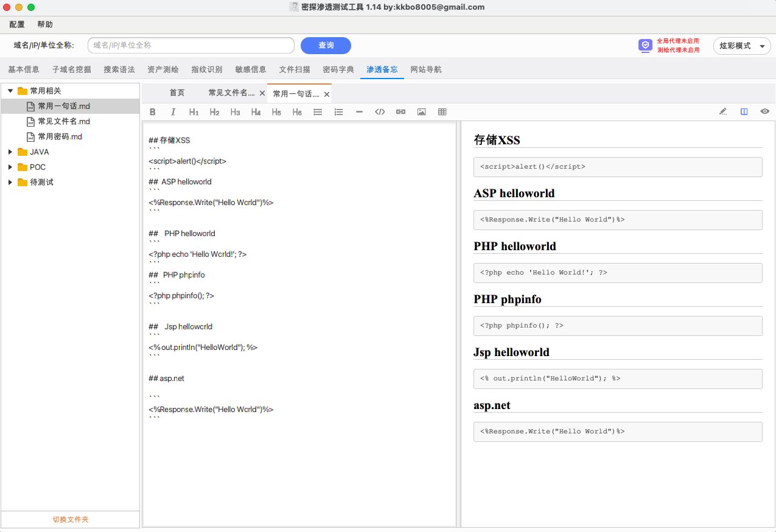Image resolution: width=776 pixels, height=532 pixels.
Task: Close the 常用一句话 document tab
Action: (327, 94)
